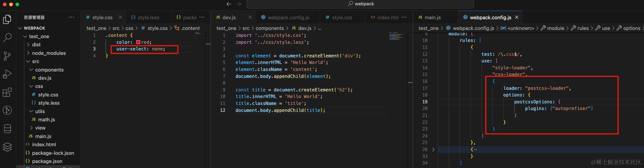
Task: Click module in the webpack.config.js breadcrumb
Action: point(556,28)
